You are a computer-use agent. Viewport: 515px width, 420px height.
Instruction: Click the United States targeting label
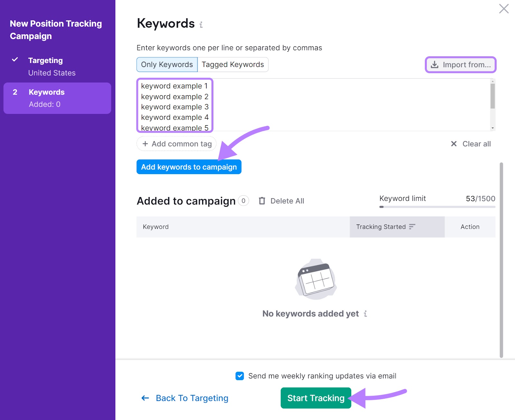pyautogui.click(x=52, y=73)
